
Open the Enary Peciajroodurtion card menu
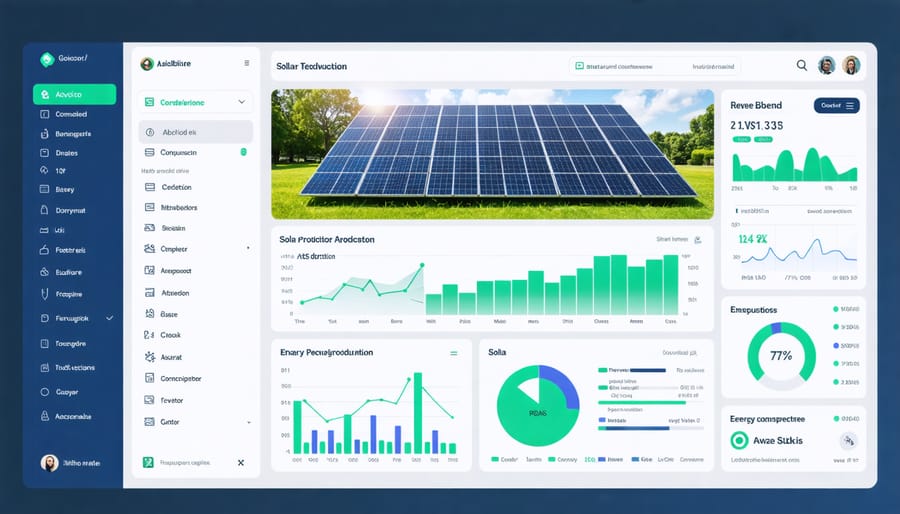pyautogui.click(x=453, y=353)
